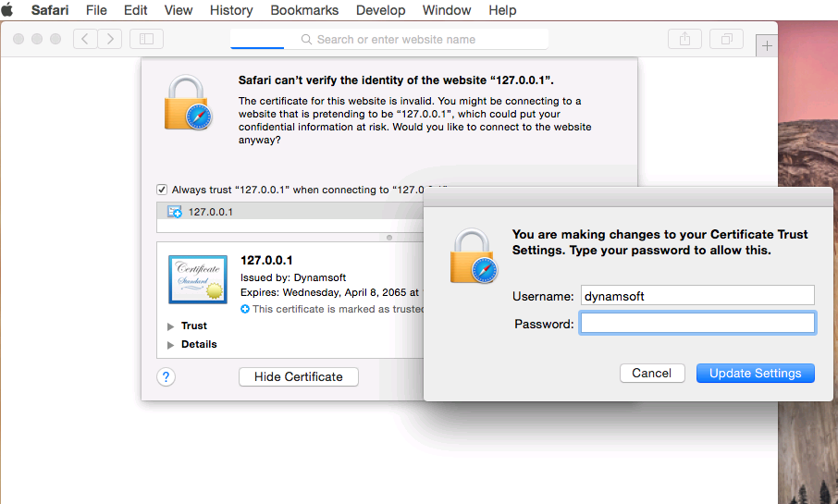Open the Apple menu

[x=8, y=10]
